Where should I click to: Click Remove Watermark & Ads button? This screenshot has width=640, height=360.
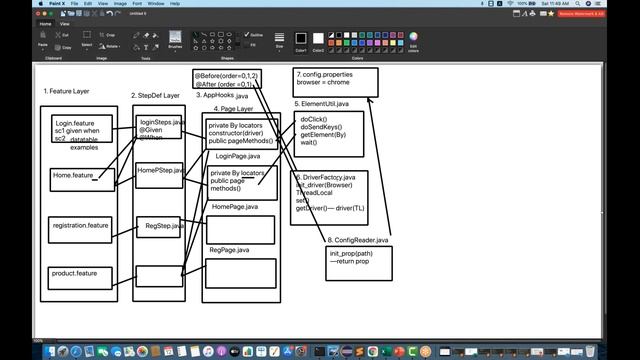click(582, 13)
